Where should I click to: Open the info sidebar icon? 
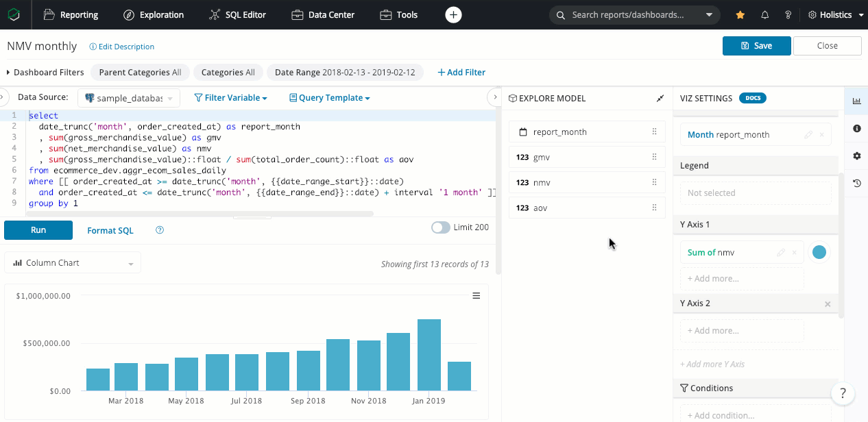coord(856,128)
